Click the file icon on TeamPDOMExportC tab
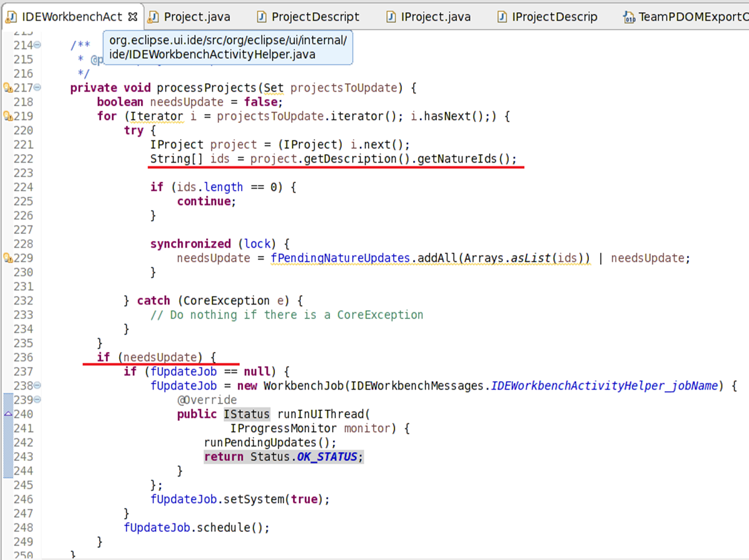The width and height of the screenshot is (749, 560). pos(629,17)
